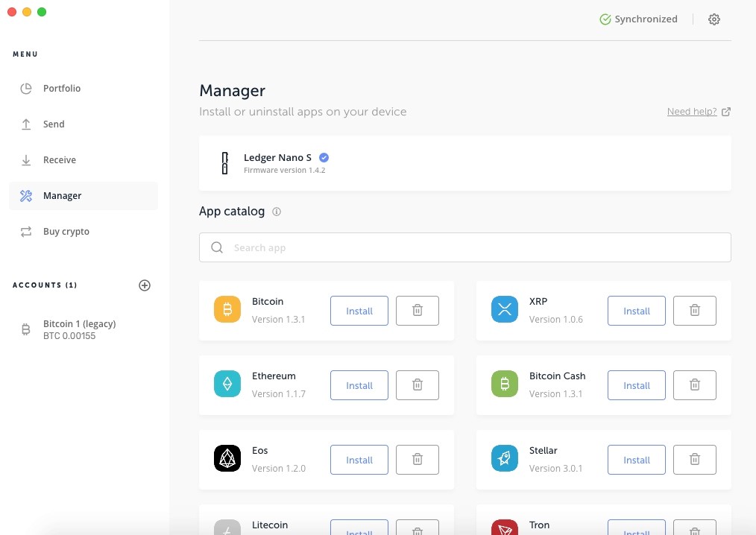Click the Ledger Nano S device icon
Screen dimensions: 756x535
point(224,163)
